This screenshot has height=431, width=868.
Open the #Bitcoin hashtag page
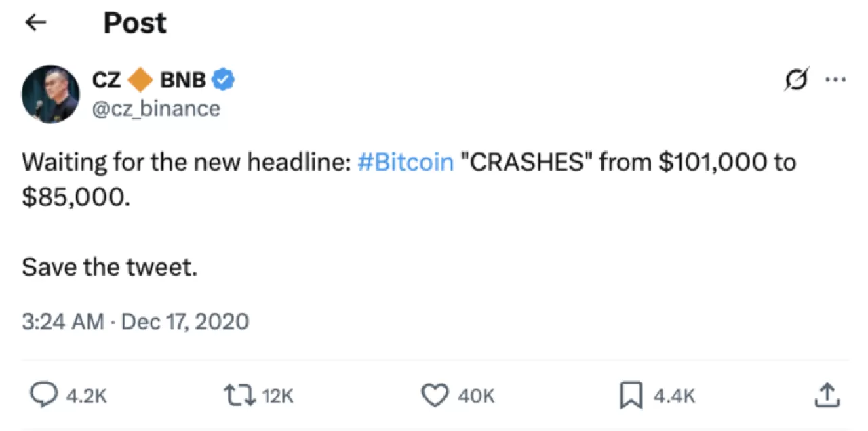tap(405, 162)
